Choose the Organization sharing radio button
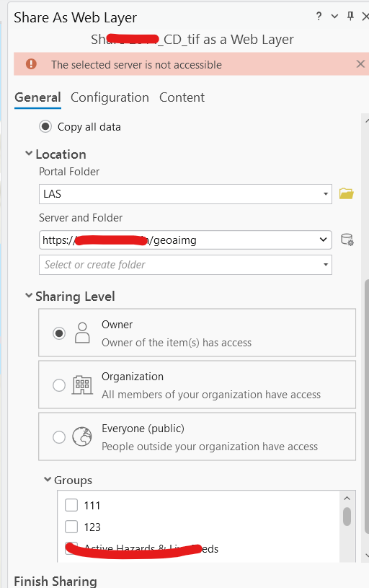This screenshot has width=369, height=588. click(59, 385)
